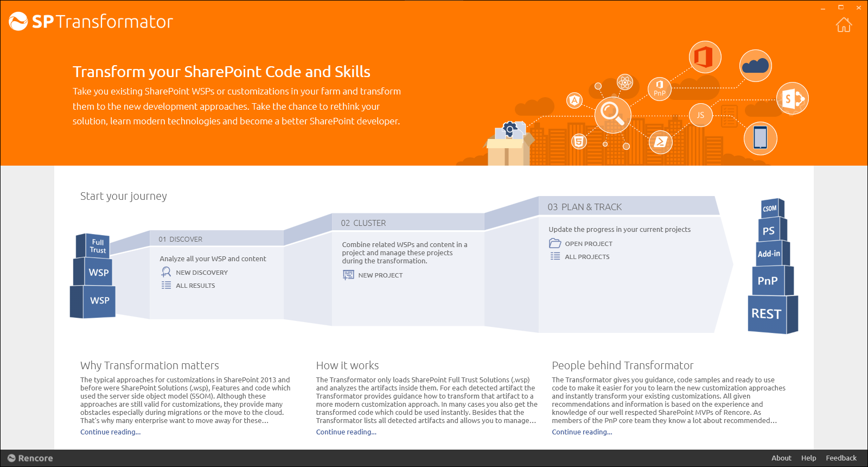Screen dimensions: 868x467
Task: Click the PnP circle icon in the banner
Action: (660, 88)
